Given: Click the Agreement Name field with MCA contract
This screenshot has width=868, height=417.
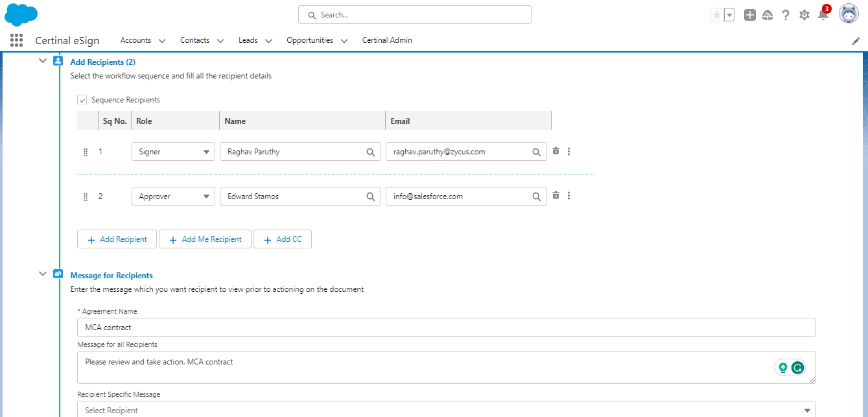Looking at the screenshot, I should coord(447,328).
